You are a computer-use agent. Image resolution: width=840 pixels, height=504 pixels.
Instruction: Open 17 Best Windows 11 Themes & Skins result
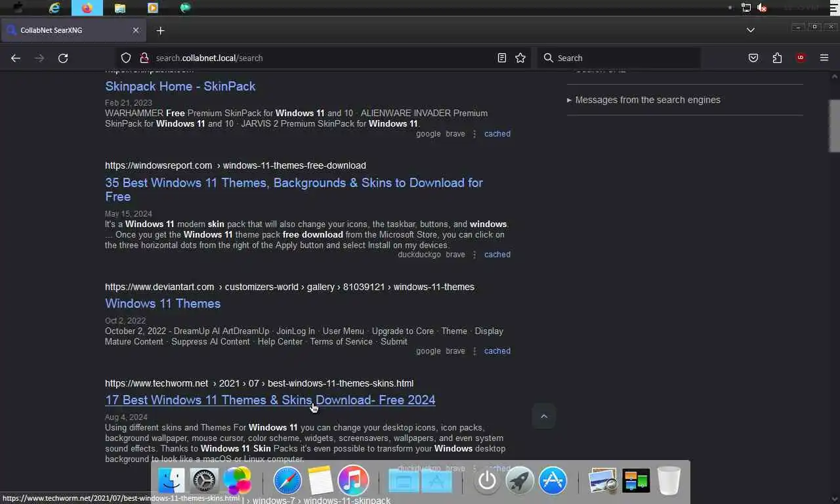[x=270, y=400]
